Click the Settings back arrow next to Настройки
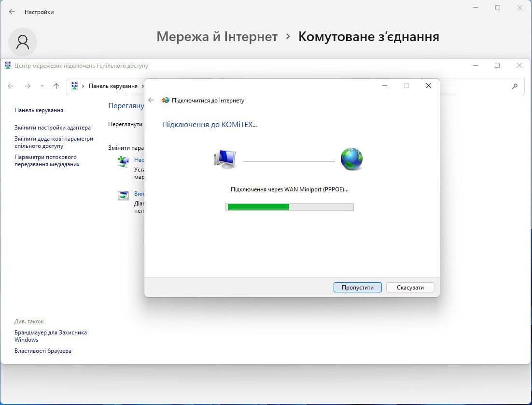532x405 pixels. click(x=12, y=12)
